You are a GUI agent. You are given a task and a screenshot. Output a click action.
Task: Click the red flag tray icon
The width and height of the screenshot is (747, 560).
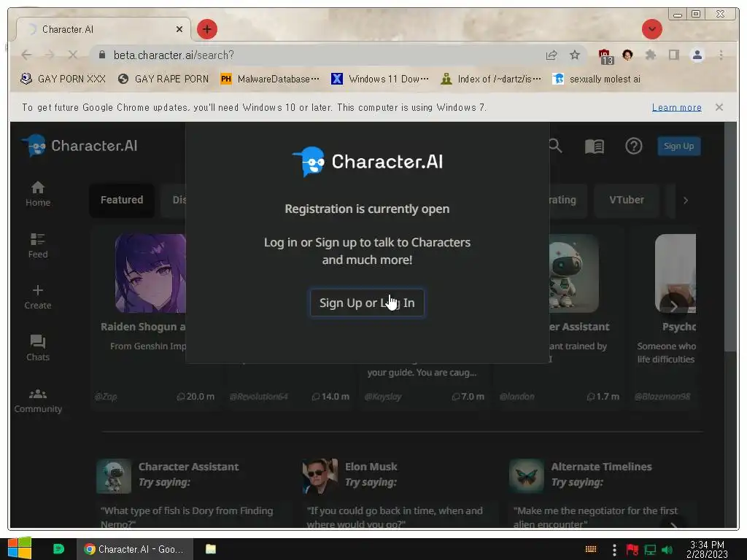click(x=632, y=550)
